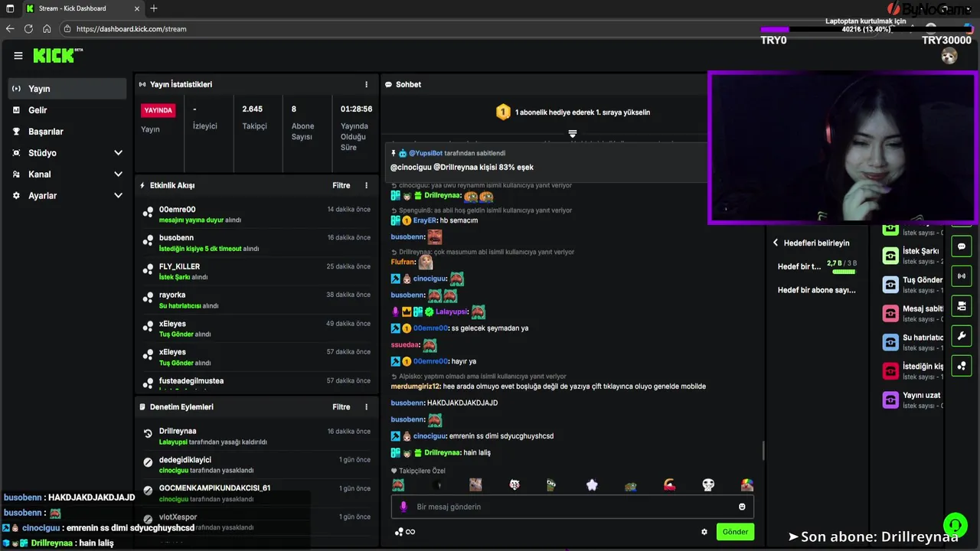This screenshot has width=980, height=551.
Task: Focus the Bir mesaj gönderin input
Action: (x=573, y=507)
